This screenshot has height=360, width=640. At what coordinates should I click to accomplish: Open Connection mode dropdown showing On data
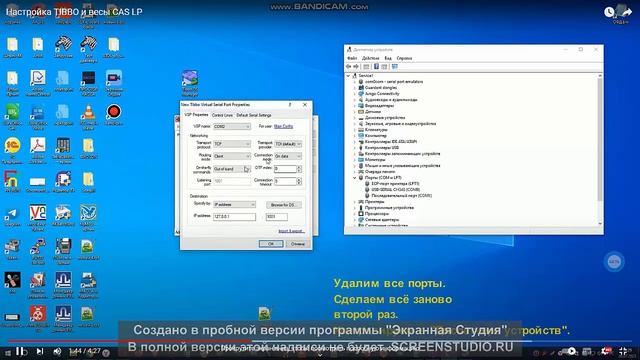click(x=288, y=156)
